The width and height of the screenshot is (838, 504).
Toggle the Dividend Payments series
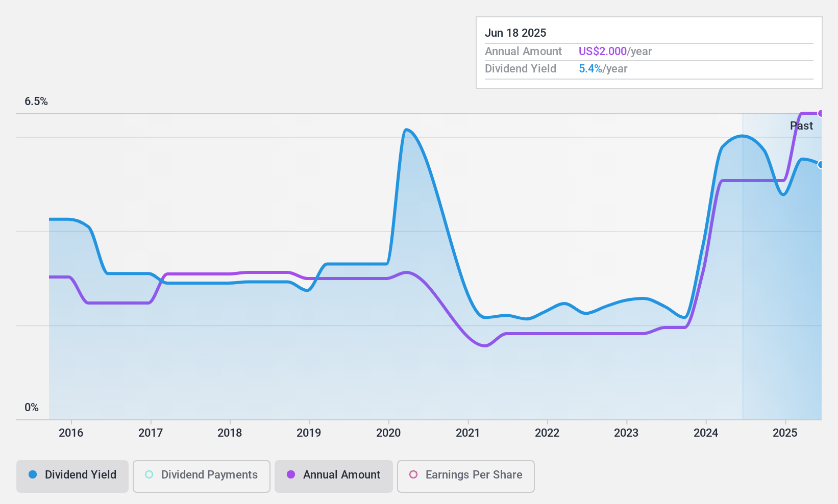(202, 476)
